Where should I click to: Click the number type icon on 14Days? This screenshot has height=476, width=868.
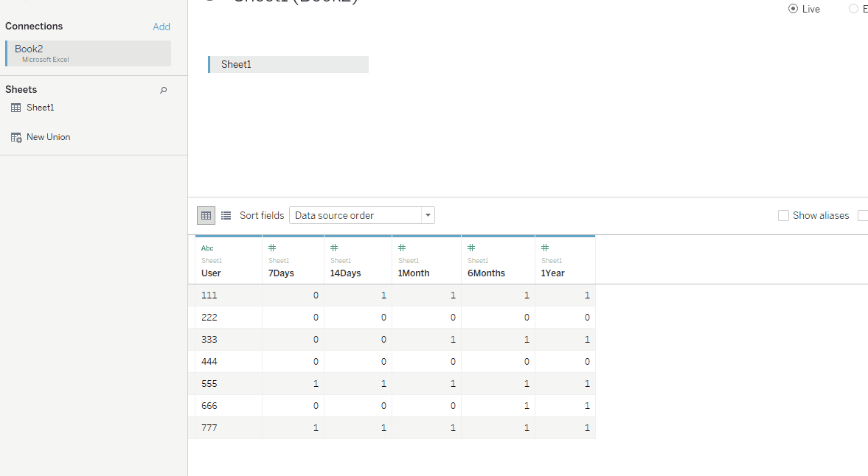tap(334, 248)
